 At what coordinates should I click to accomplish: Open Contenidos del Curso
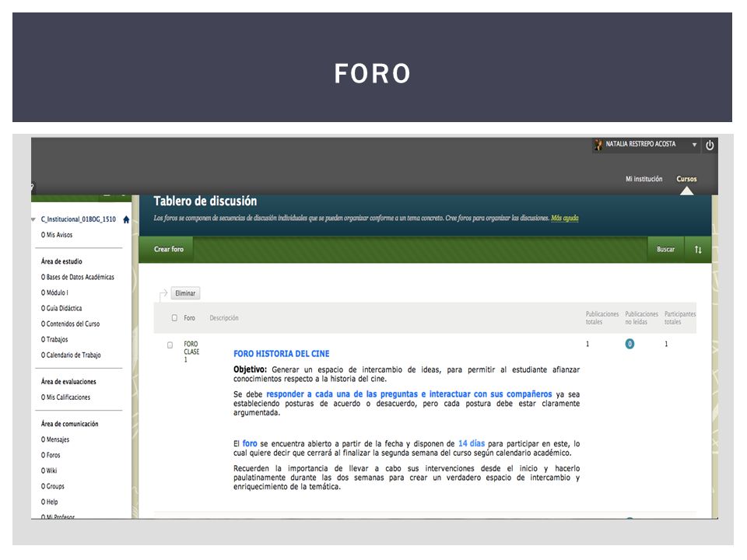coord(71,324)
